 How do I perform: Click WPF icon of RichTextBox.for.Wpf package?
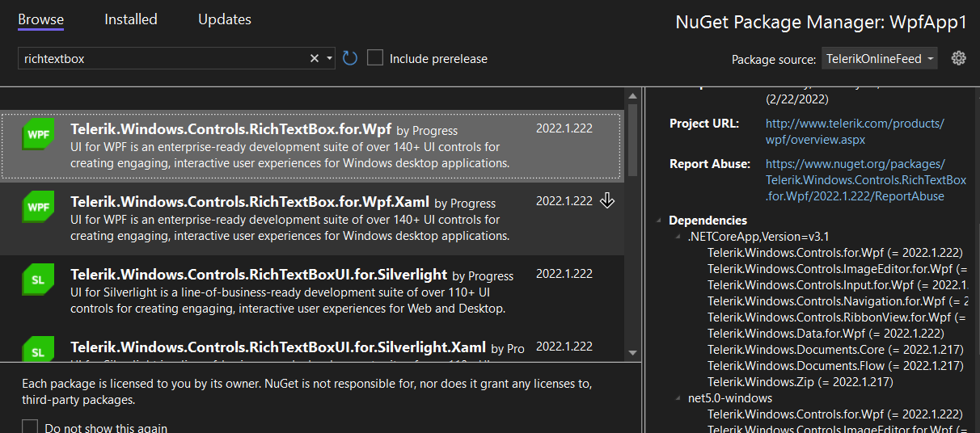click(x=38, y=134)
